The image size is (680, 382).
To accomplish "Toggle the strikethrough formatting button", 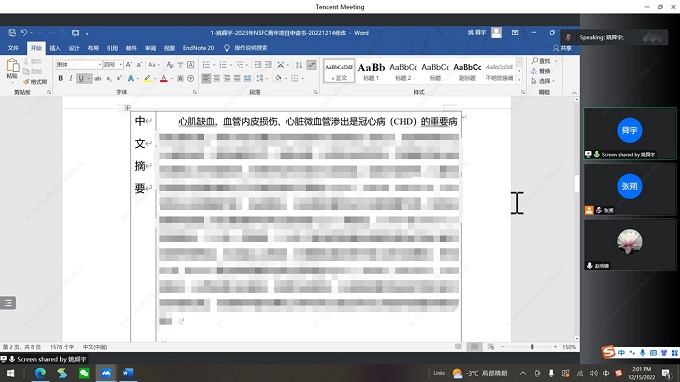I will pos(98,78).
